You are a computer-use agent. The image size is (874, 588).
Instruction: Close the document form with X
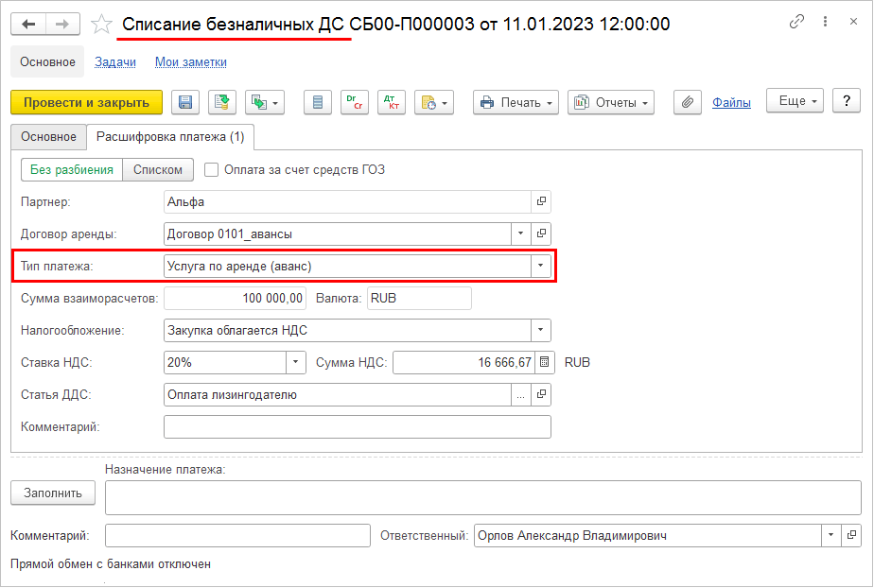(853, 22)
